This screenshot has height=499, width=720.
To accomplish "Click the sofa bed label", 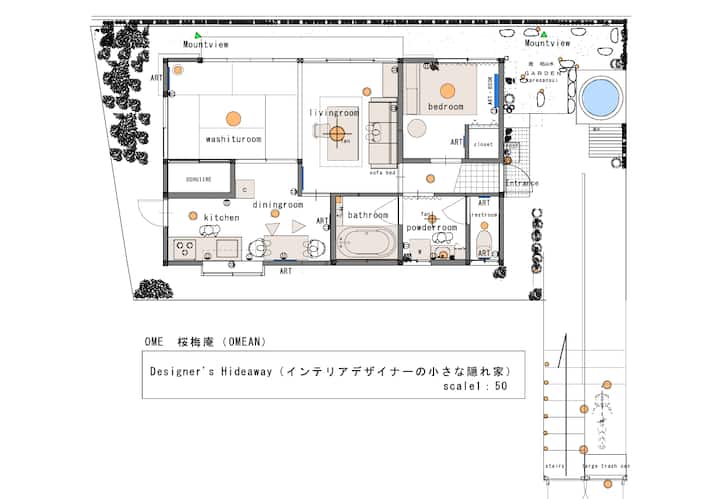I will click(382, 173).
